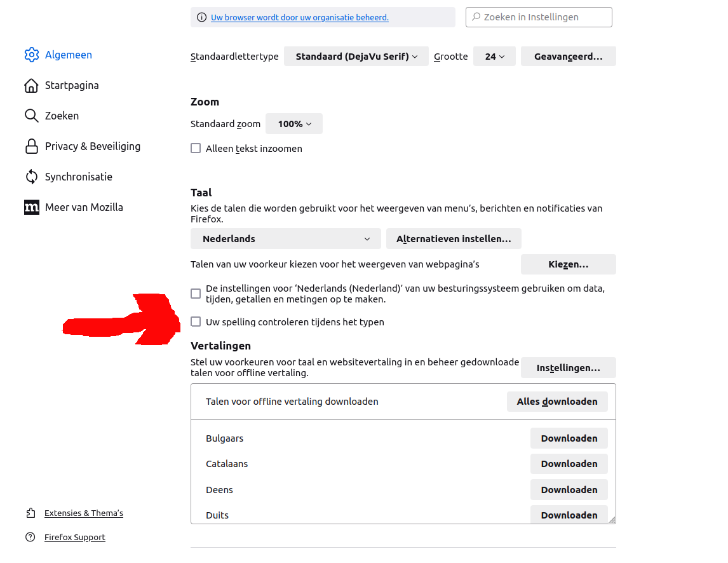The image size is (728, 563).
Task: Click the Zoeken magnifier icon in sidebar
Action: click(31, 116)
